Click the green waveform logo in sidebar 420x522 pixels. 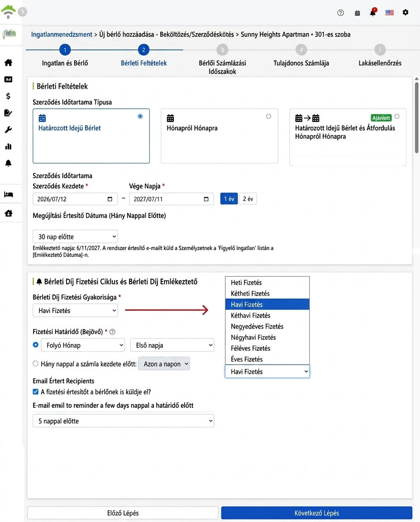(10, 34)
